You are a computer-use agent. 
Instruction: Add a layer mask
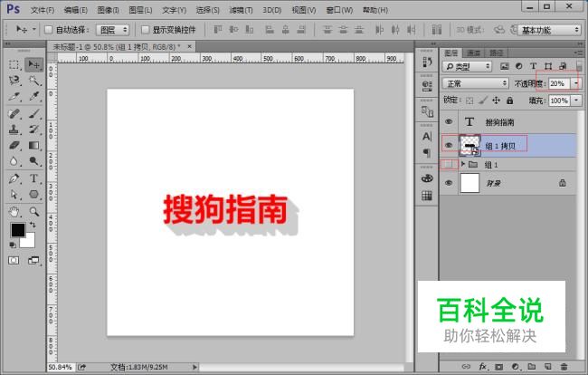click(498, 366)
